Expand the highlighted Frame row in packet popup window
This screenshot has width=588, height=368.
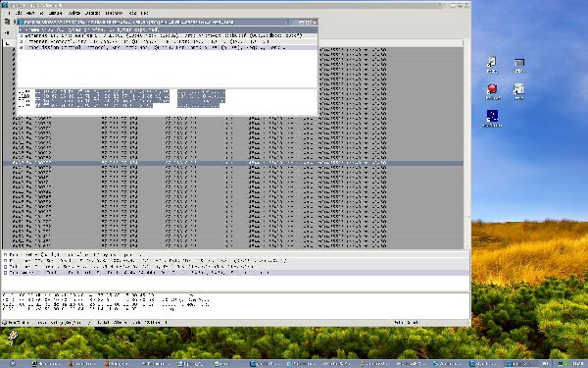21,29
